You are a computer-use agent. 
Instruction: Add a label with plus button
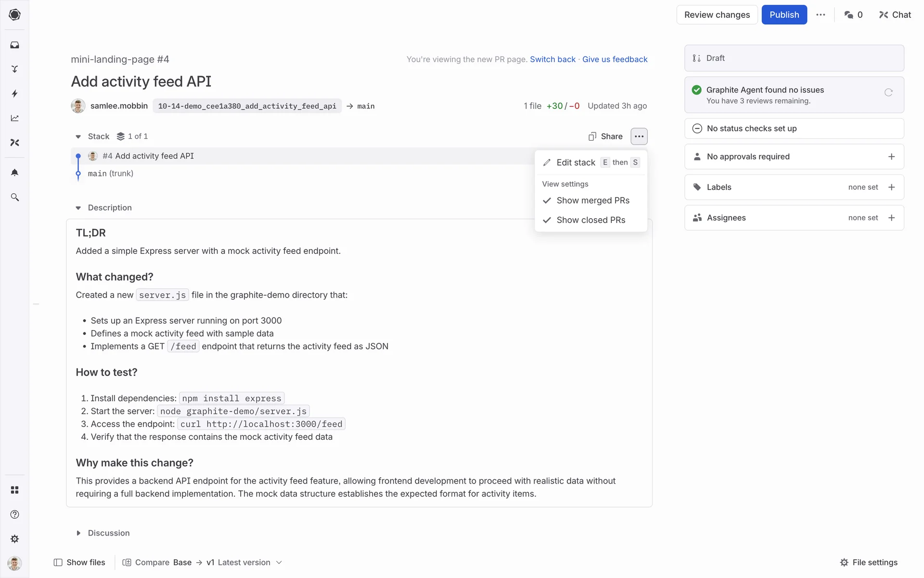tap(891, 187)
